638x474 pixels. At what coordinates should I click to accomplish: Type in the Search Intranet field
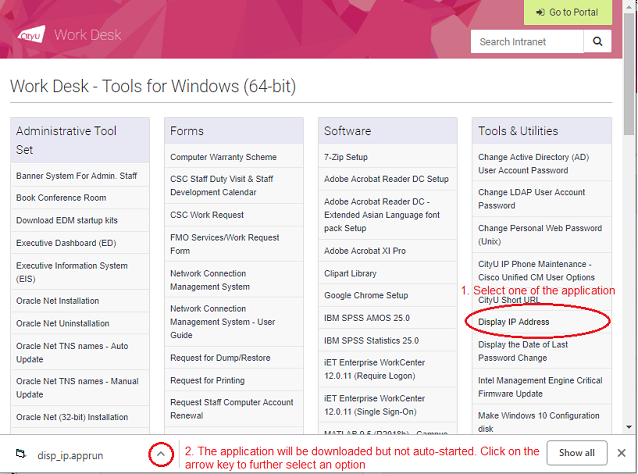point(527,41)
